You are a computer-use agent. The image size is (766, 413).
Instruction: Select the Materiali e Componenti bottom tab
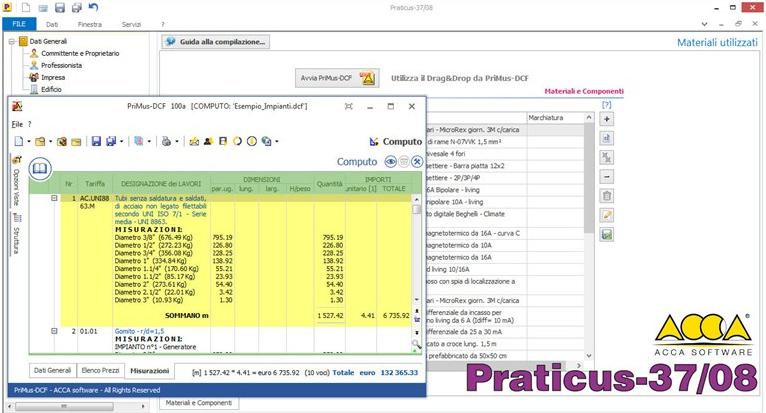[x=199, y=403]
